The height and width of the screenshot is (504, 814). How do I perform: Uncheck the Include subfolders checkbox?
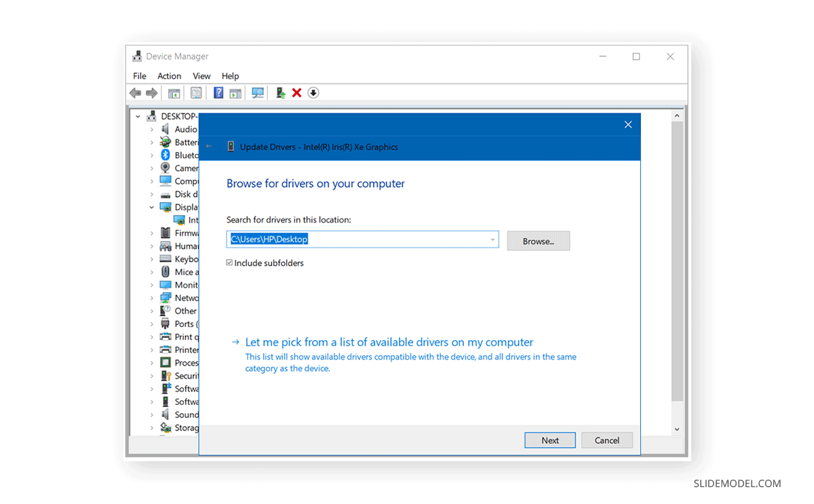[x=229, y=263]
